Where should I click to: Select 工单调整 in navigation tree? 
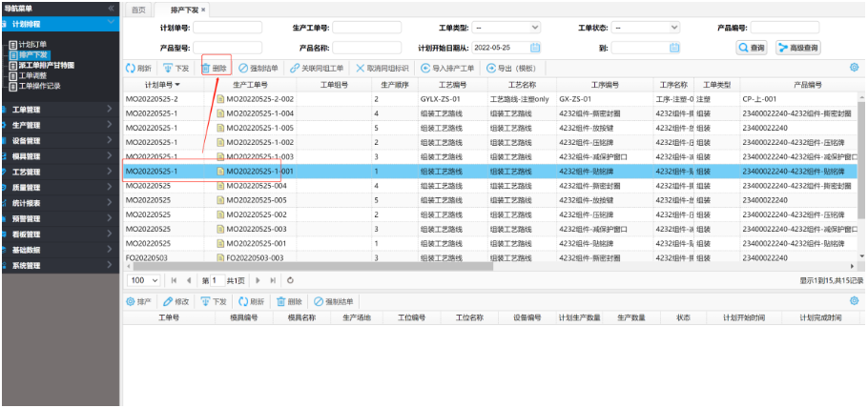tap(34, 76)
